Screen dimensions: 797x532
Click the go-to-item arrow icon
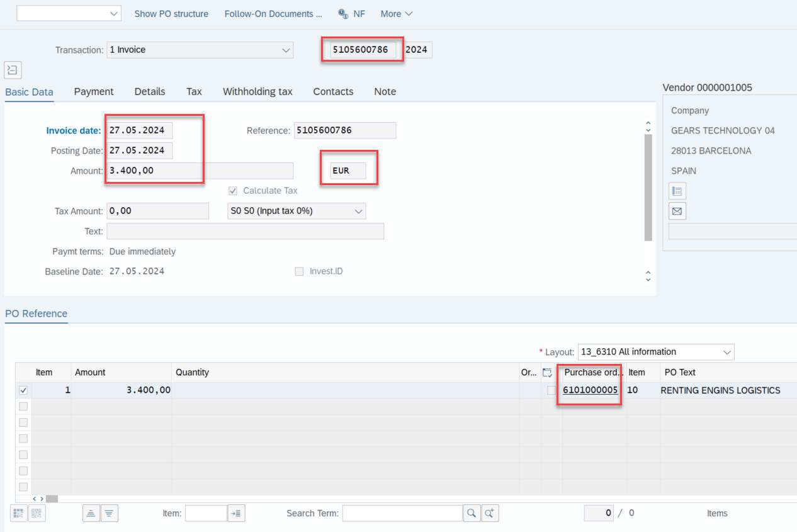(x=236, y=513)
